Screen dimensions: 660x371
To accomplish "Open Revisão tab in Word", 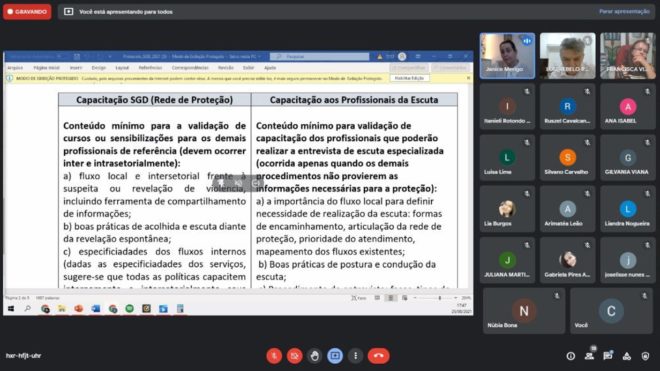I will (x=226, y=67).
